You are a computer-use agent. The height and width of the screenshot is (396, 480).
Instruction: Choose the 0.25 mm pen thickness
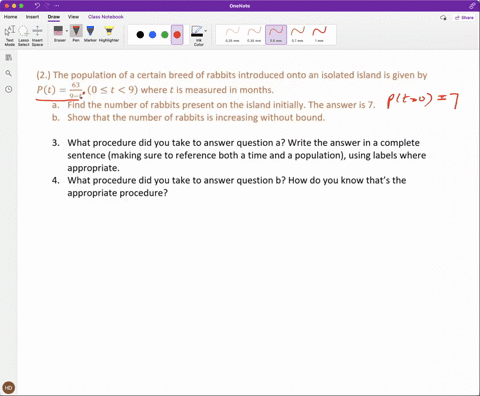pyautogui.click(x=232, y=34)
